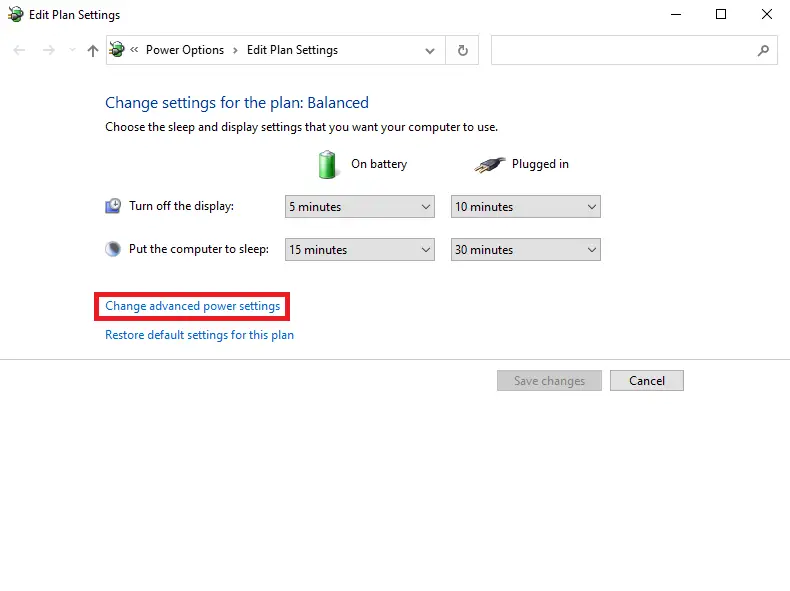The image size is (790, 591).
Task: Refresh the Edit Plan Settings page
Action: [463, 50]
